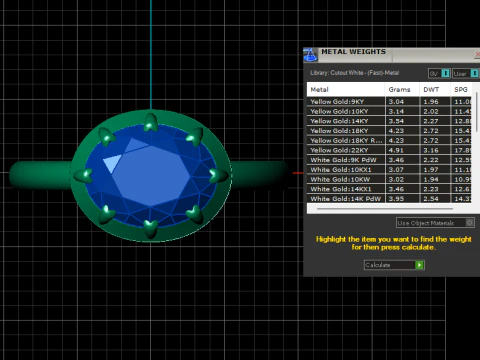Click the Library: Cutout White label
The image size is (480, 360).
click(354, 73)
